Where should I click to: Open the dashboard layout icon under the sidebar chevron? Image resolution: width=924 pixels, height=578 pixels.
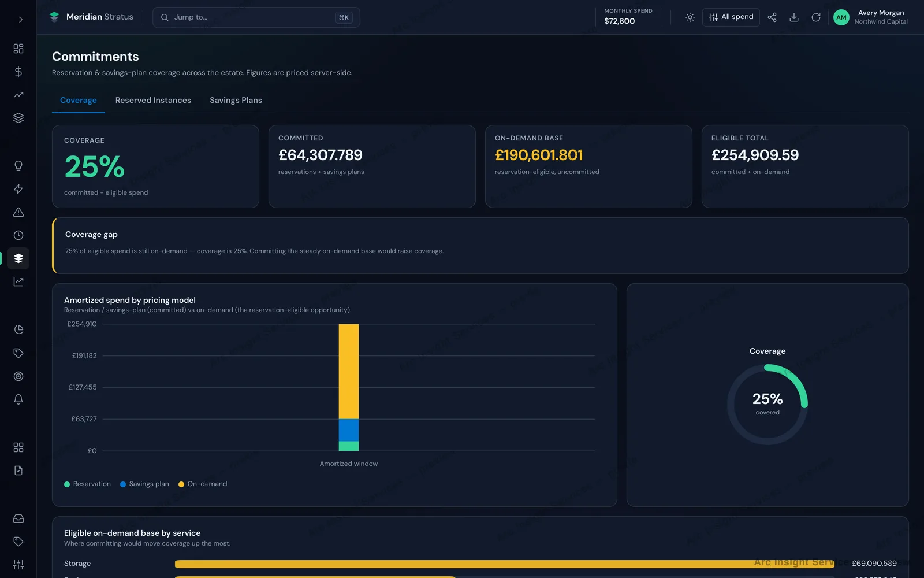[18, 49]
